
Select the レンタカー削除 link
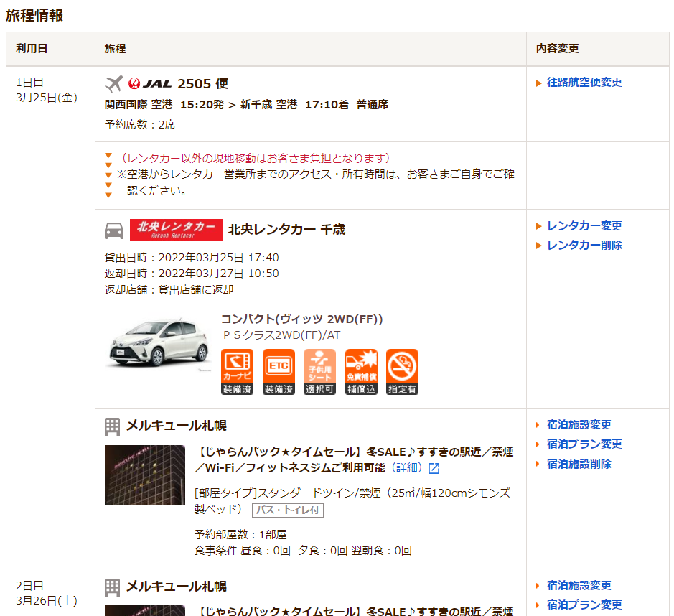coord(584,245)
